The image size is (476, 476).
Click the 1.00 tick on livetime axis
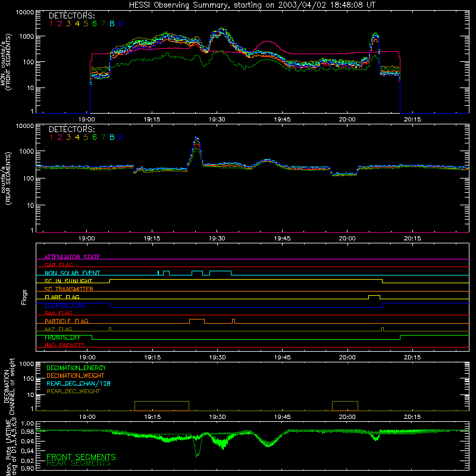click(x=27, y=424)
